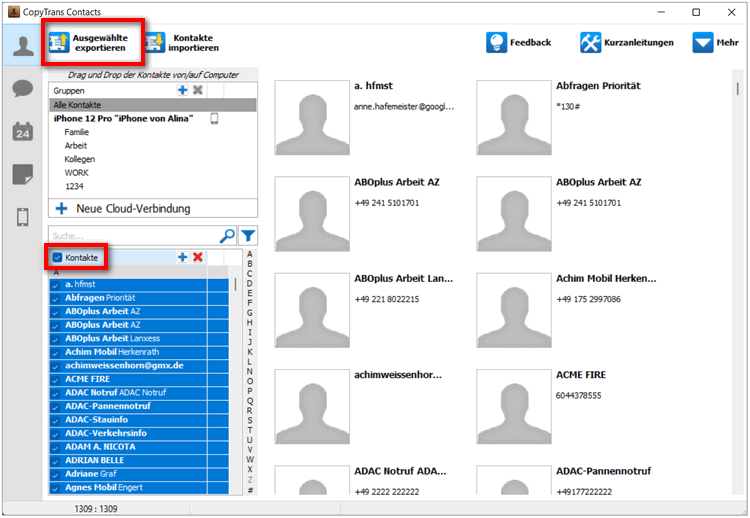Click +49 175 2997086 number

[588, 299]
